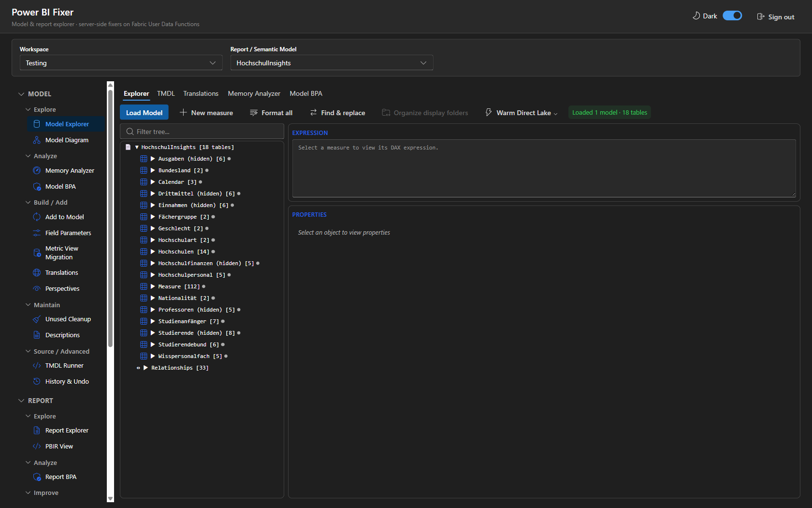Viewport: 812px width, 508px height.
Task: Click the Load Model button
Action: 144,112
